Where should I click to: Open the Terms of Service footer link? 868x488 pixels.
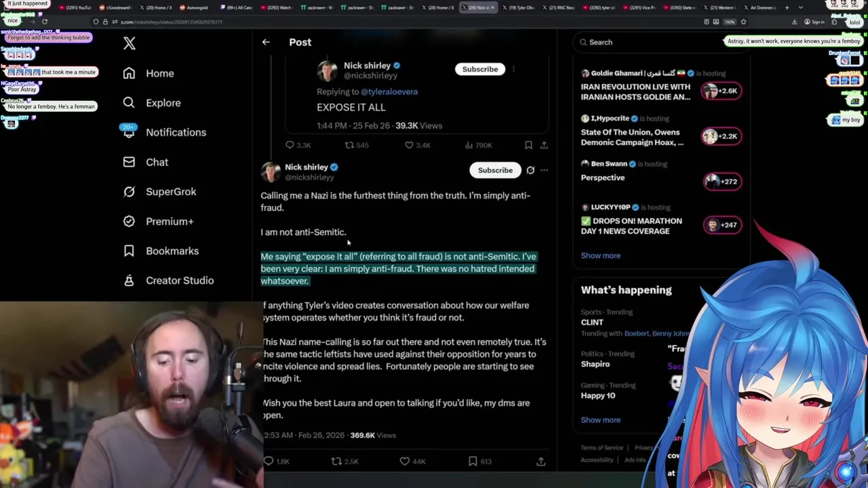tap(601, 447)
